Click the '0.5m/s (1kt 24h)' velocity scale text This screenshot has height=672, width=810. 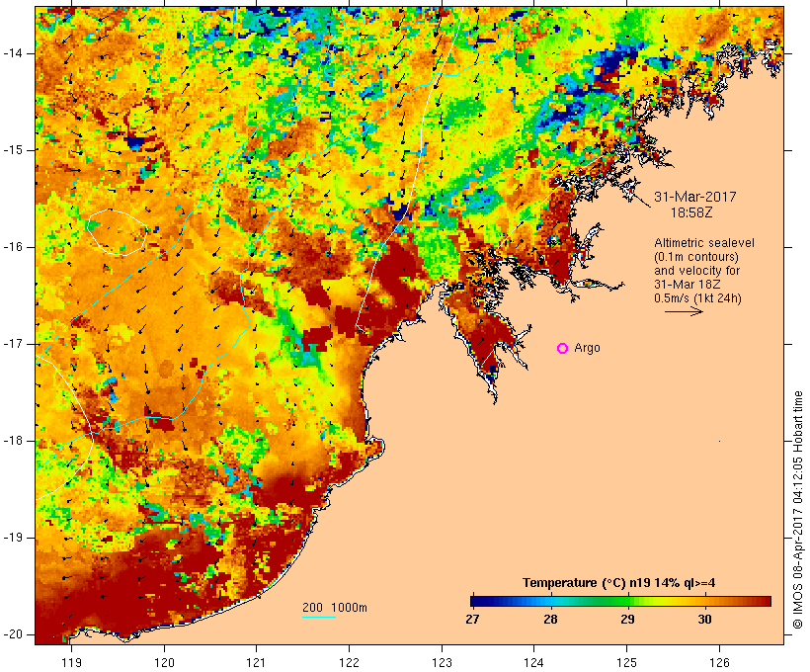pos(697,298)
